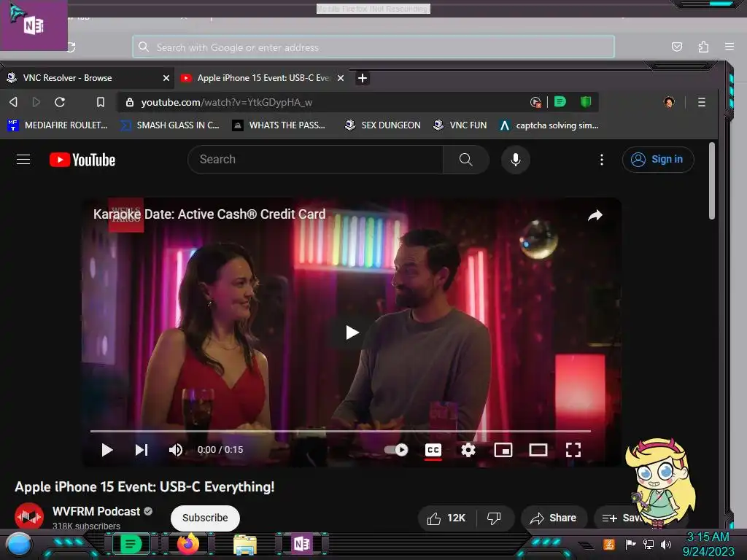Open the green chat extension icon in address bar
The image size is (747, 560).
point(560,101)
